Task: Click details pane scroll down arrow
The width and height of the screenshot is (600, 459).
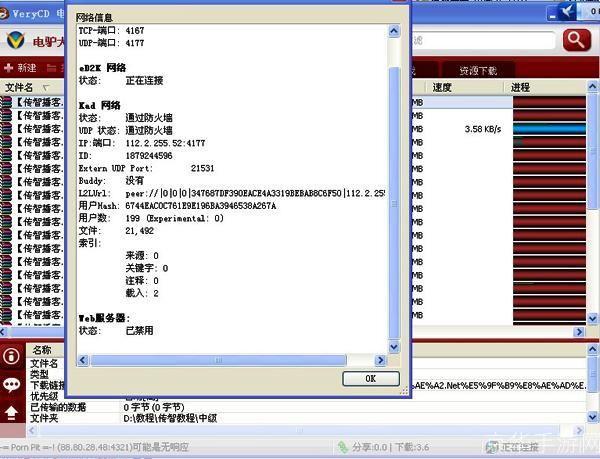Action: tap(592, 417)
